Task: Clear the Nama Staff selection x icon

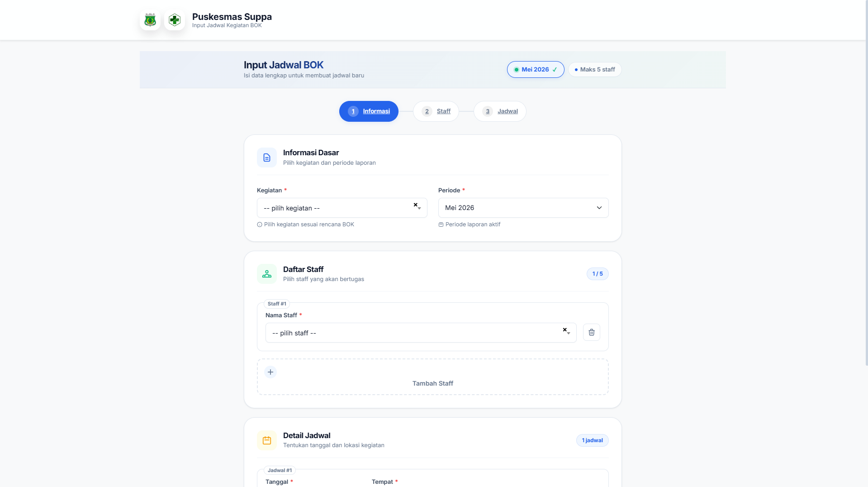Action: [564, 329]
